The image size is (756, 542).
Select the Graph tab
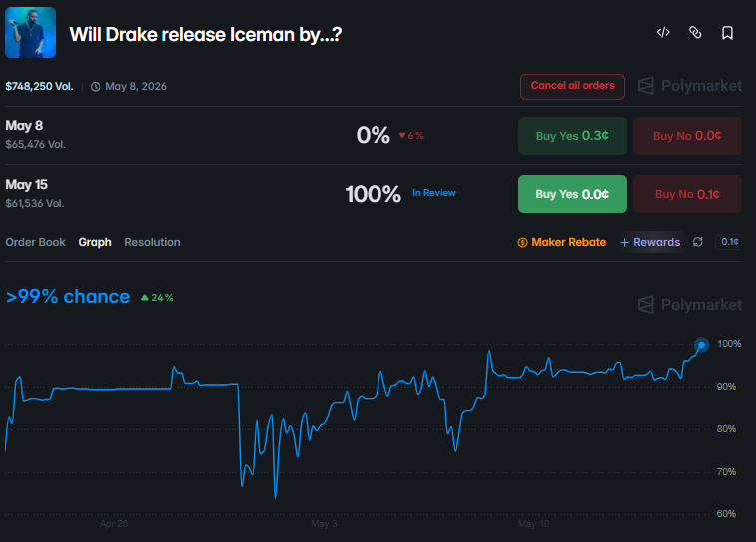(x=95, y=242)
